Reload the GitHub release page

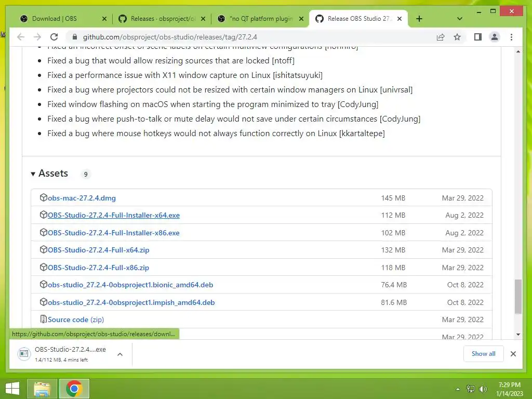pyautogui.click(x=54, y=37)
